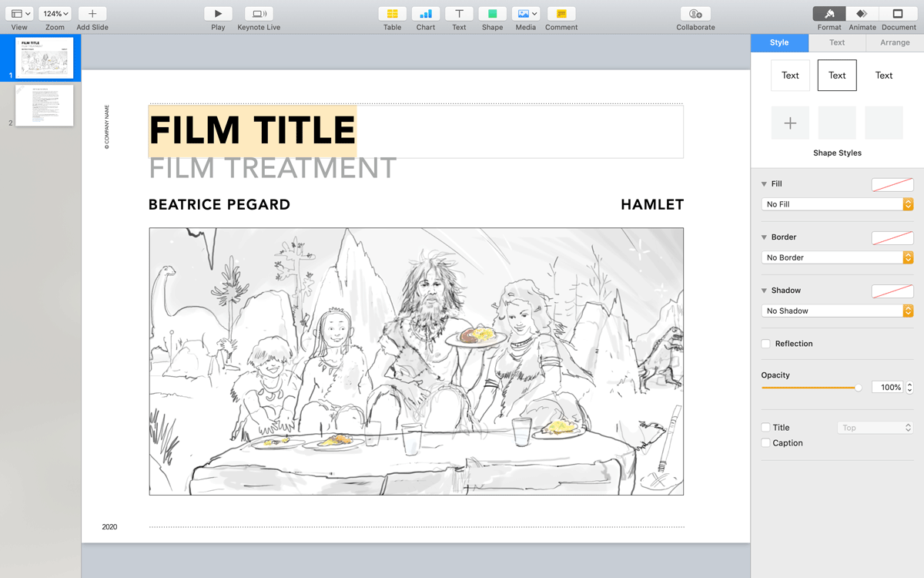Show the Animate inspector panel

click(862, 14)
